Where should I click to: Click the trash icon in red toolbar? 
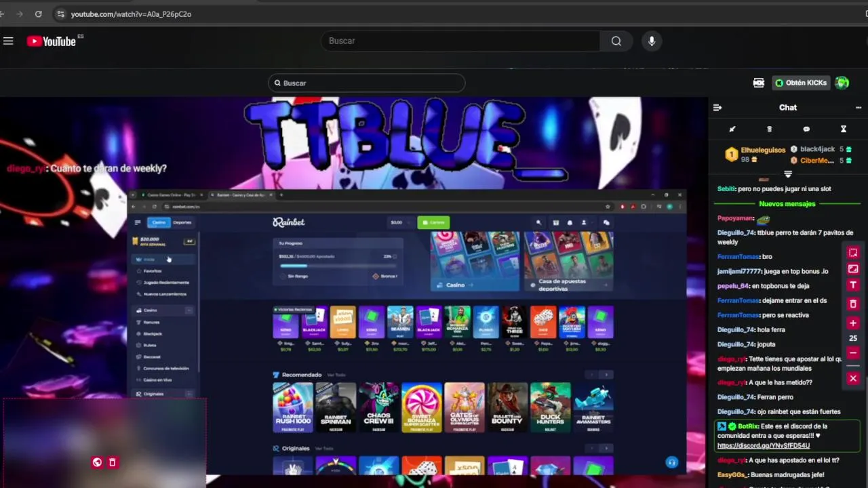853,304
